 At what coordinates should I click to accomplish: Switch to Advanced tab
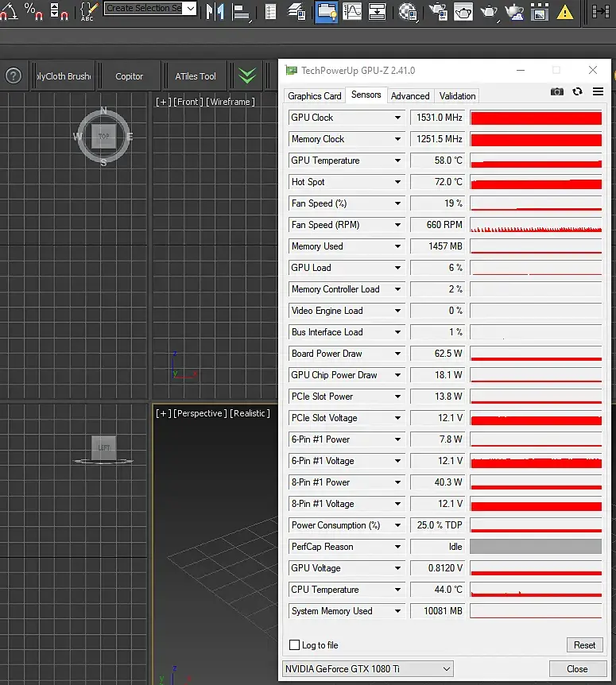click(410, 96)
